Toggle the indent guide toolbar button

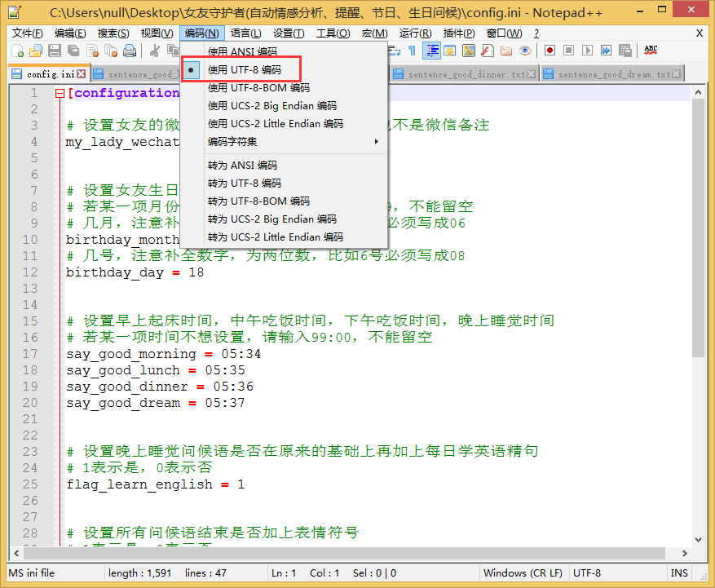[x=431, y=51]
